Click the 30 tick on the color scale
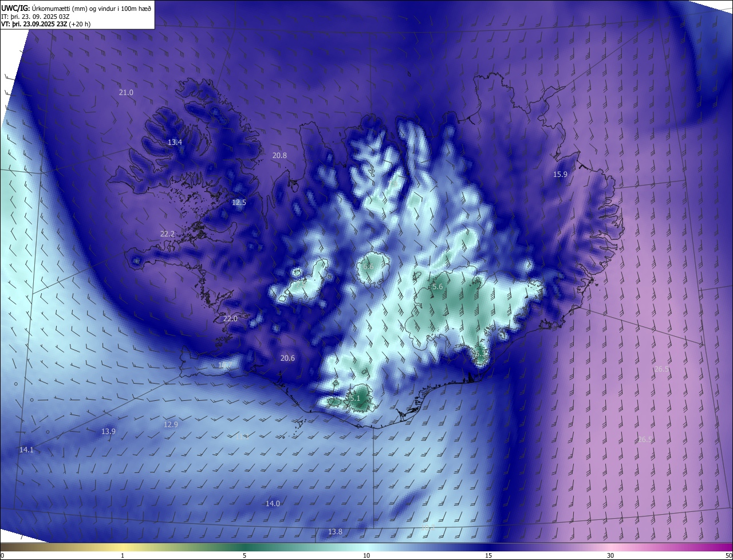 (x=610, y=555)
